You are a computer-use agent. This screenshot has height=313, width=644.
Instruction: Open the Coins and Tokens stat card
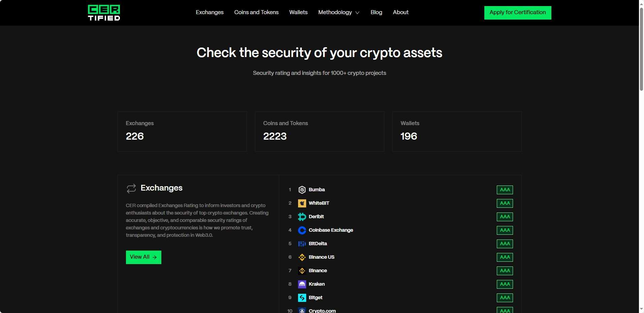point(319,132)
